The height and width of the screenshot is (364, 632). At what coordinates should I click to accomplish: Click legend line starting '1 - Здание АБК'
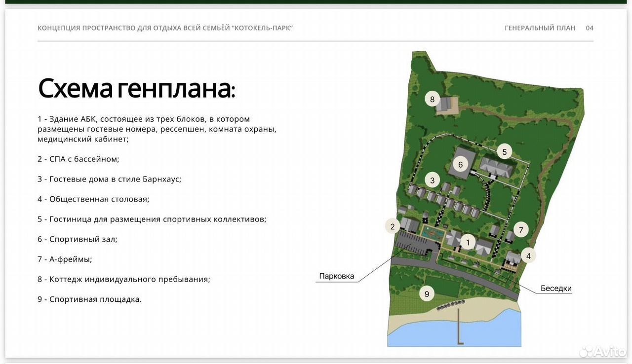coord(157,129)
